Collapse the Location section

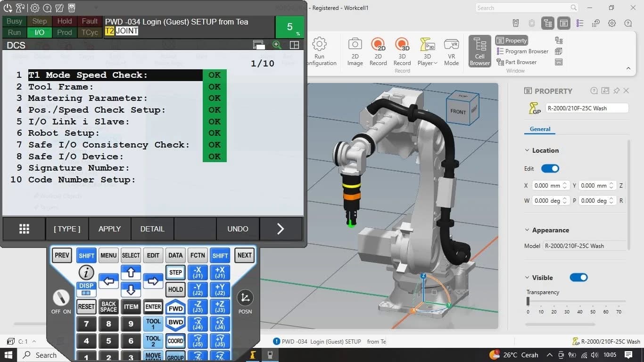[x=527, y=150]
